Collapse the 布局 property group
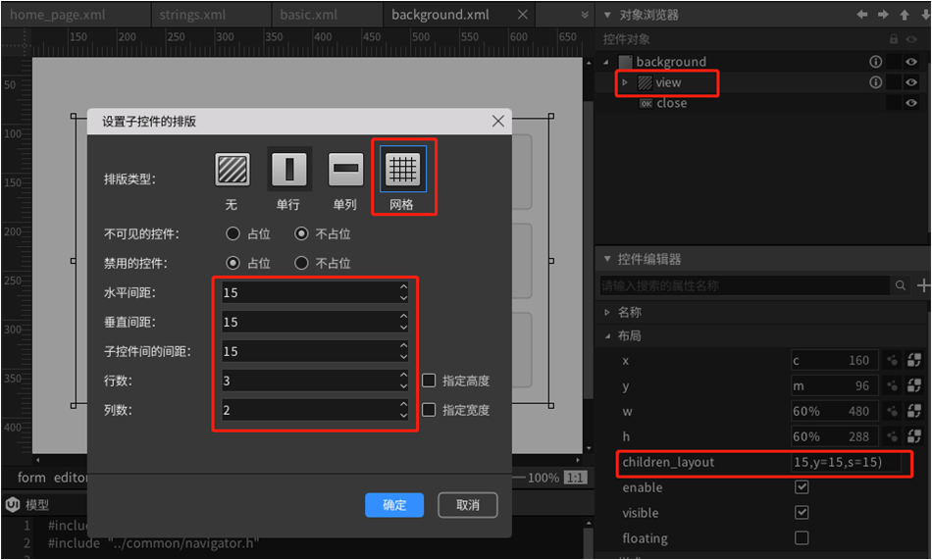 (607, 335)
